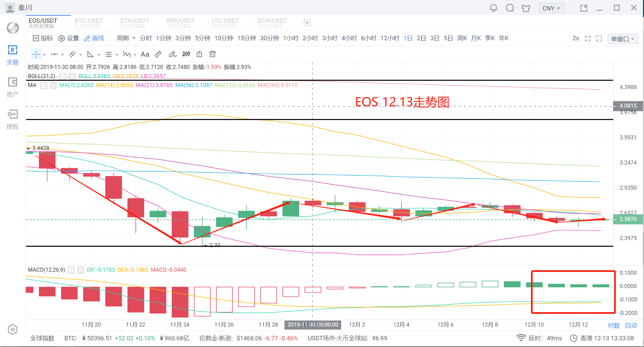Open the chat message bubble icon
Image resolution: width=644 pixels, height=347 pixels.
point(510,8)
